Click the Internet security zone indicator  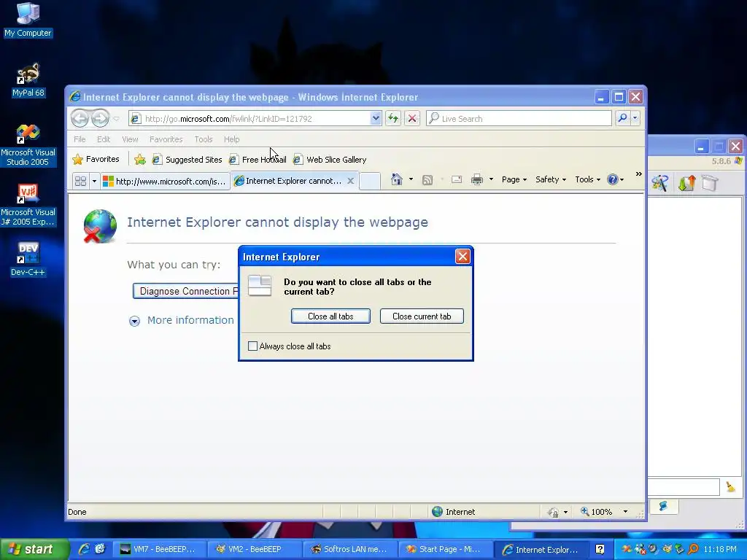pos(454,512)
